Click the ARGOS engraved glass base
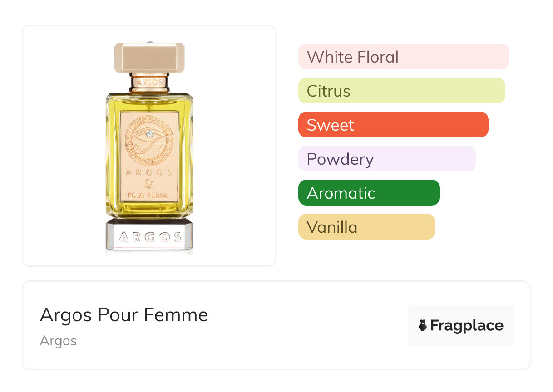The width and height of the screenshot is (553, 392). click(149, 236)
